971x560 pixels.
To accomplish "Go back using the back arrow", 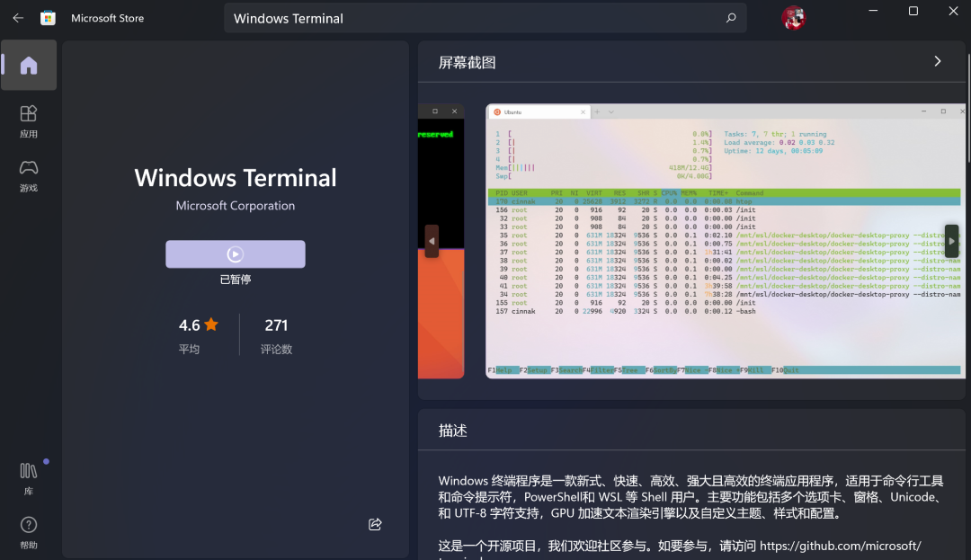I will [18, 18].
